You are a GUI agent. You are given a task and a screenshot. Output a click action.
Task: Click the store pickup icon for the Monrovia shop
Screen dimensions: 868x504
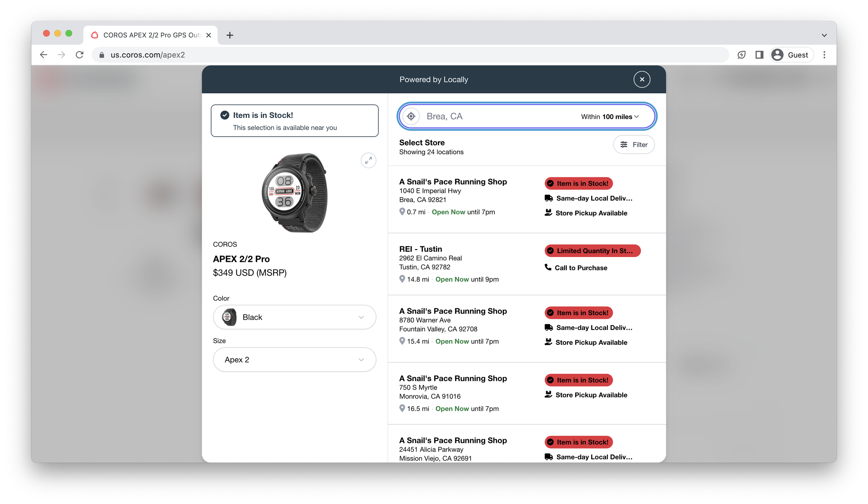548,395
